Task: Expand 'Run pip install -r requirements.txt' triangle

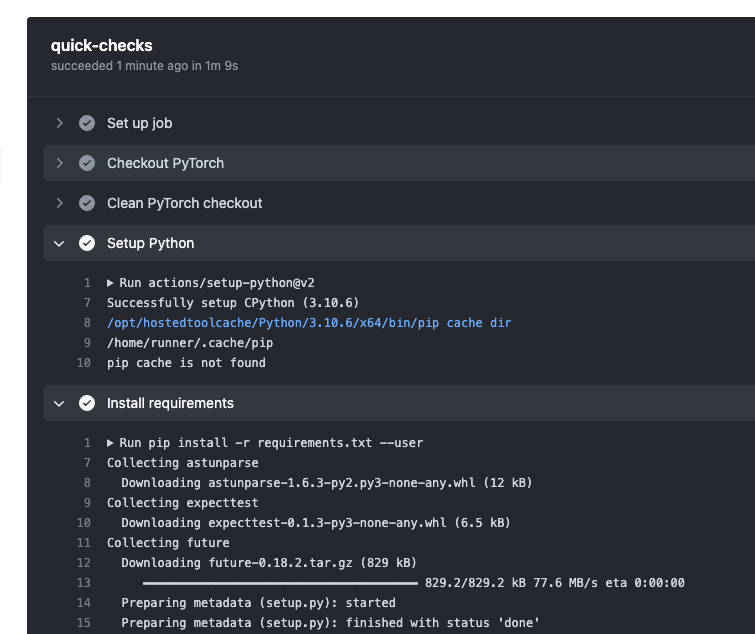Action: [x=111, y=443]
